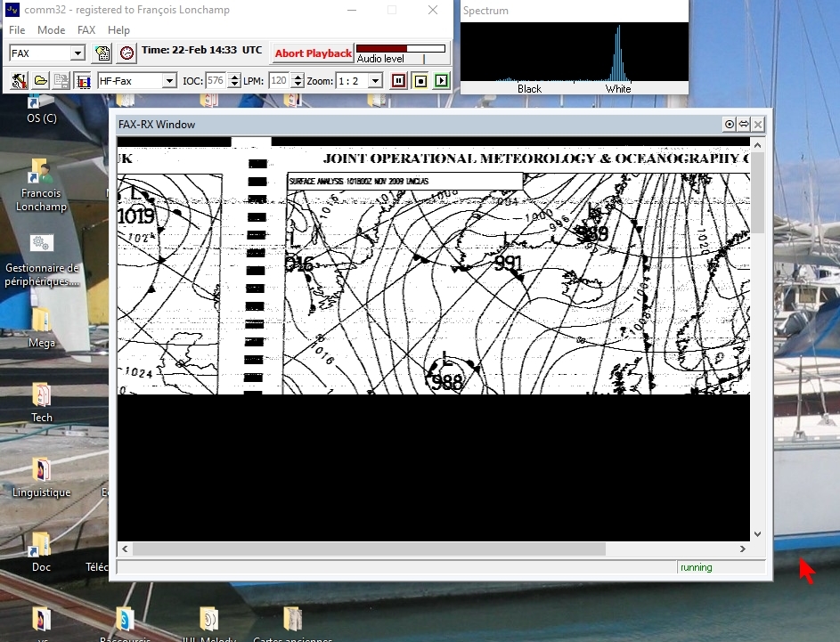840x642 pixels.
Task: Select the Tech desktop folder
Action: (x=41, y=402)
